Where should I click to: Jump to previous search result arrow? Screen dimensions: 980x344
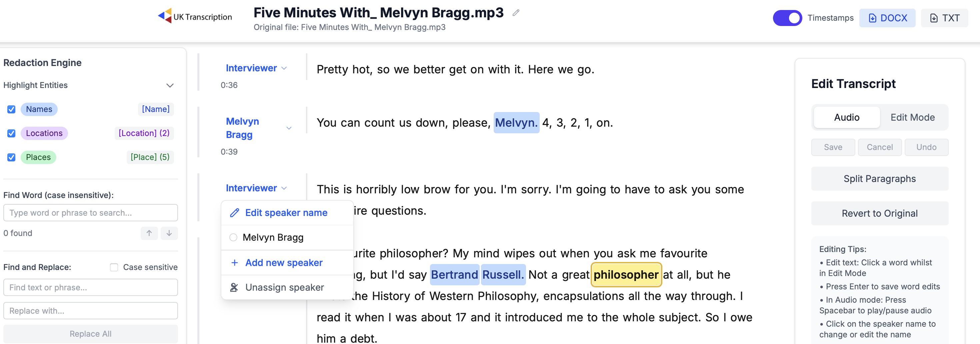tap(149, 233)
